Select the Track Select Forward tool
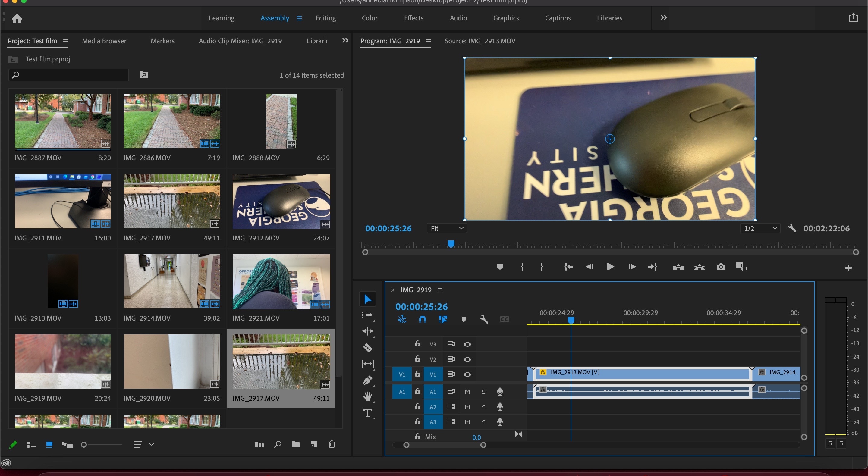 coord(367,315)
